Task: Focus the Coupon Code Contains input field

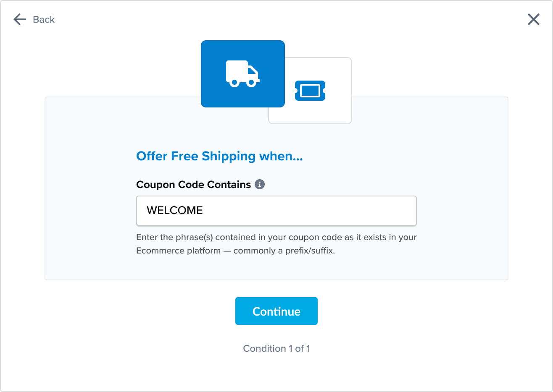Action: click(276, 210)
